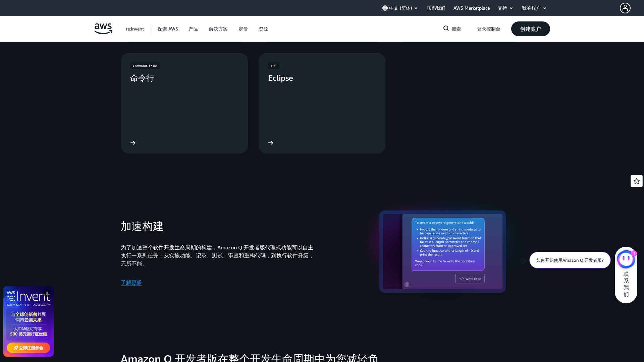Open the Amazon Q chatbot avatar

point(626,259)
